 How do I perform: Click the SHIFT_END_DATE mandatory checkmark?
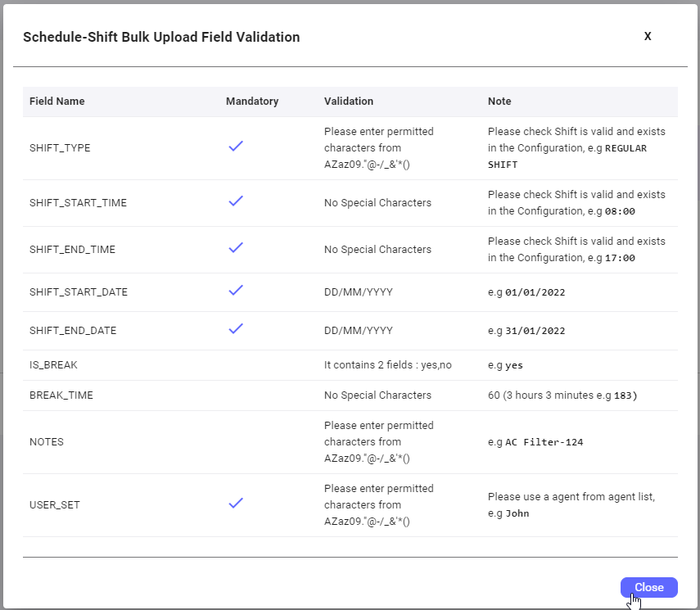pyautogui.click(x=236, y=328)
